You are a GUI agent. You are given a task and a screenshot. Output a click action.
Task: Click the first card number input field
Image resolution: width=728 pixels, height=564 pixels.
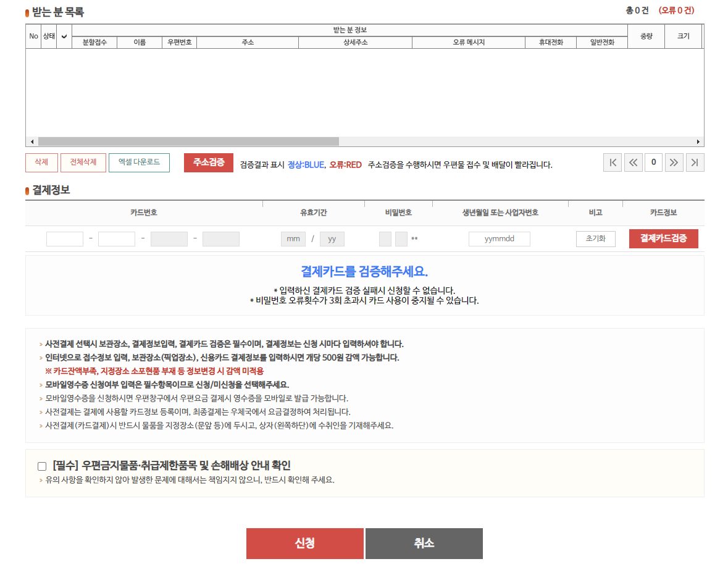coord(64,238)
